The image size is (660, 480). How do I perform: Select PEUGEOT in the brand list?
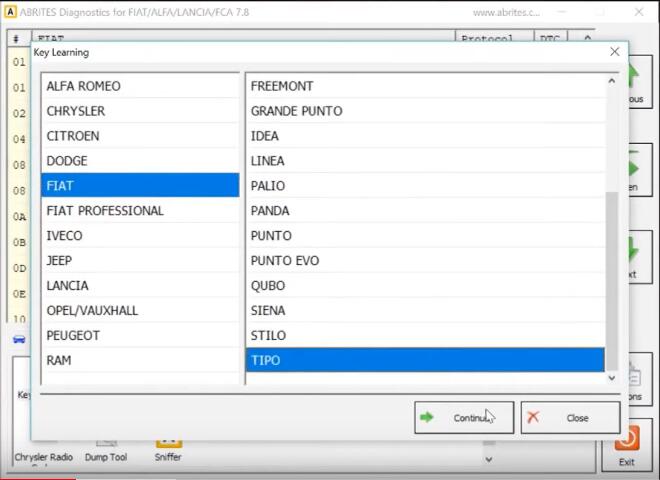click(140, 335)
